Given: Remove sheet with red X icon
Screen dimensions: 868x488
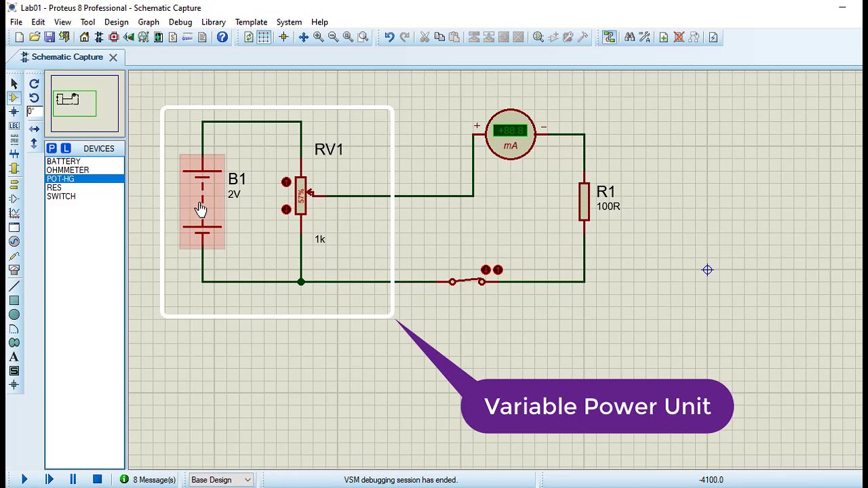Looking at the screenshot, I should [x=678, y=37].
